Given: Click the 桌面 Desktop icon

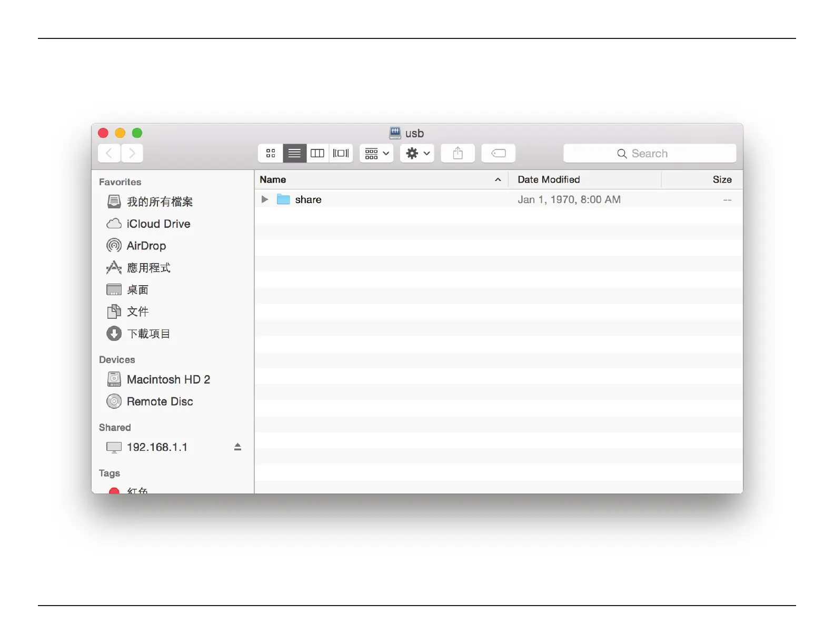Looking at the screenshot, I should [114, 289].
